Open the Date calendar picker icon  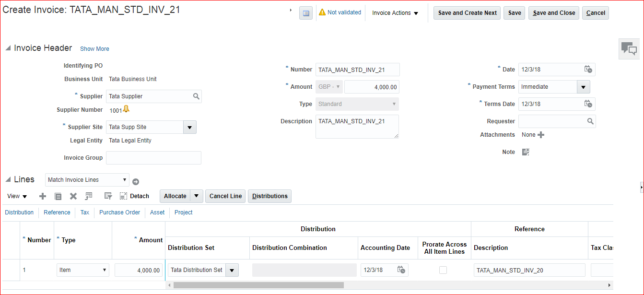pos(588,70)
